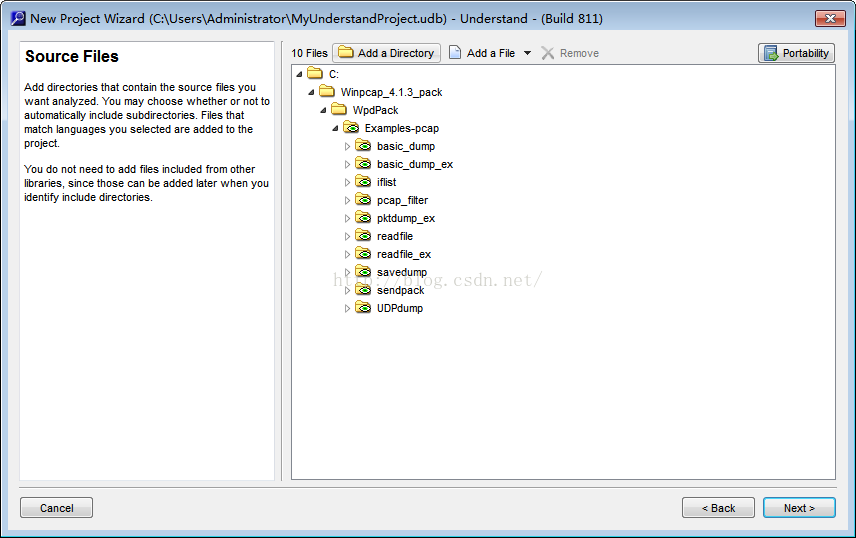The width and height of the screenshot is (856, 538).
Task: Collapse the Winpcap_4.1.3_pack node
Action: (311, 92)
